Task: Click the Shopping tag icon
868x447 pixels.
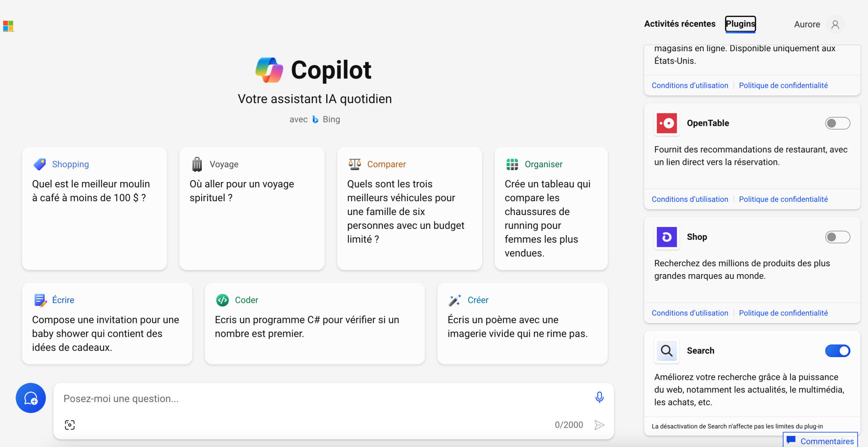Action: click(40, 164)
